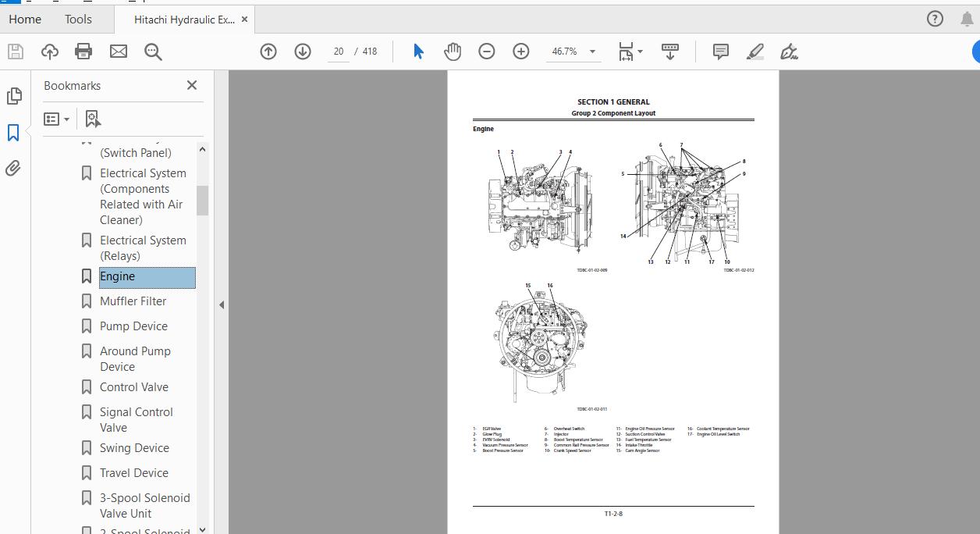Collapse the navigation pane with arrow
Image resolution: width=980 pixels, height=534 pixels.
(222, 305)
